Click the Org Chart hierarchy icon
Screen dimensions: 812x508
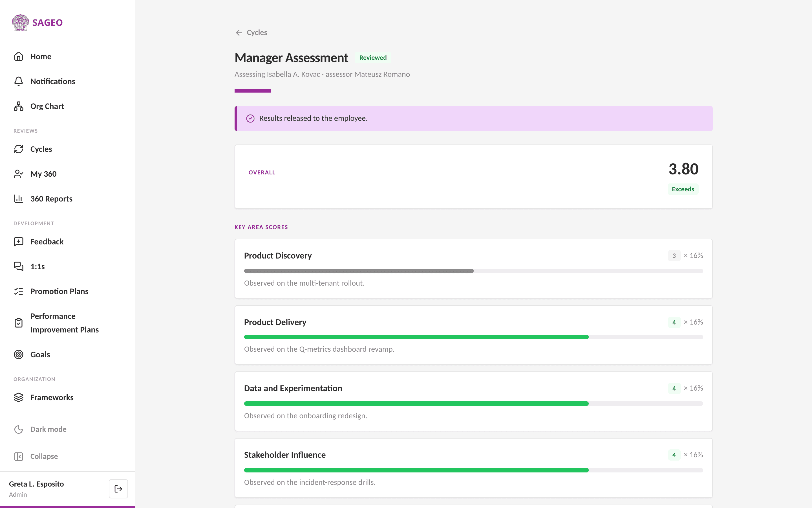18,106
